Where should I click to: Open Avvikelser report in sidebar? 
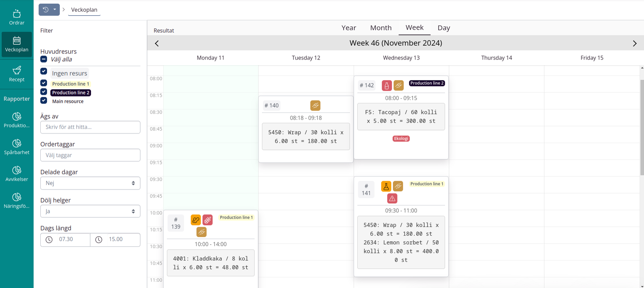click(x=16, y=174)
